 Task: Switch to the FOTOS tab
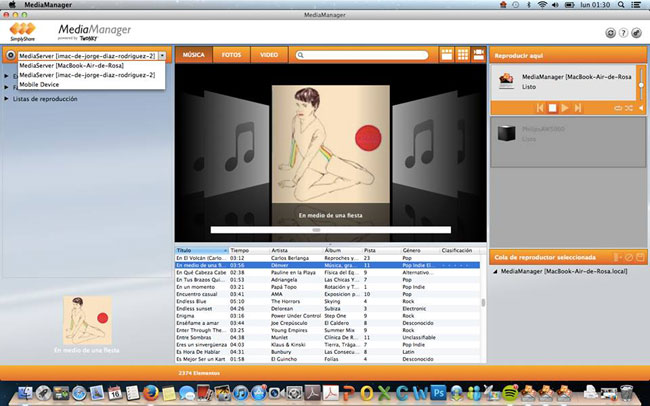(x=231, y=55)
